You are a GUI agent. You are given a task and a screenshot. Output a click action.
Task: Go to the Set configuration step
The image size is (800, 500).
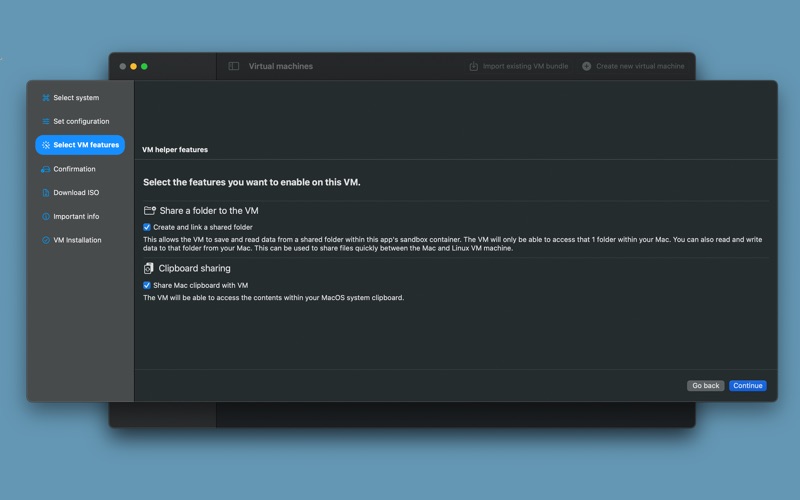click(x=80, y=121)
